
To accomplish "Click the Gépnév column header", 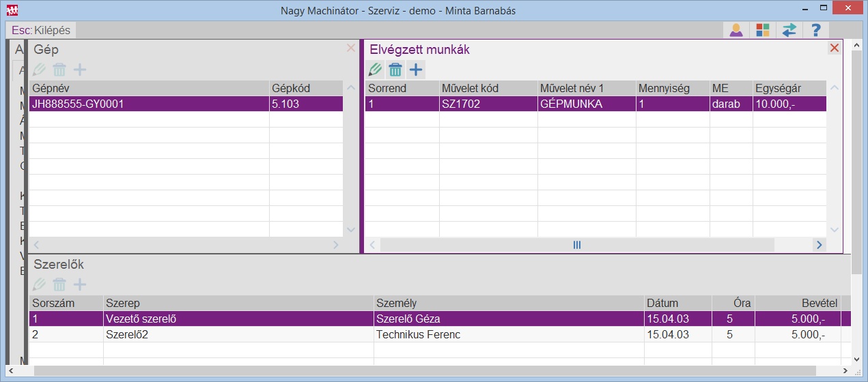I will pyautogui.click(x=149, y=88).
